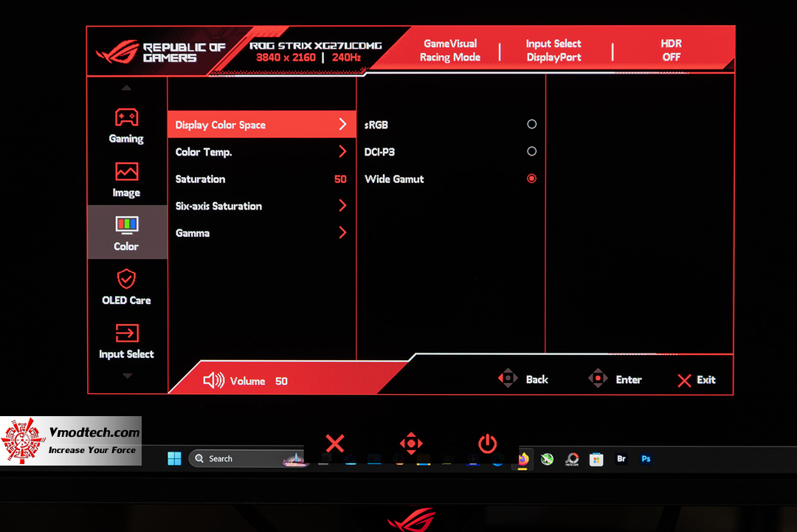Open Adobe Bridge from the taskbar

click(x=621, y=459)
